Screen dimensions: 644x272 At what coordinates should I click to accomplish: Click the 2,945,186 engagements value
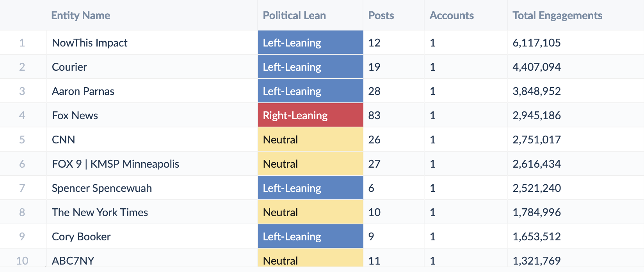coord(537,116)
